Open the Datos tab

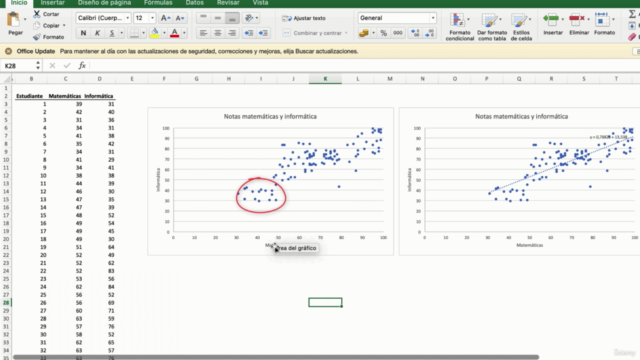tap(194, 3)
